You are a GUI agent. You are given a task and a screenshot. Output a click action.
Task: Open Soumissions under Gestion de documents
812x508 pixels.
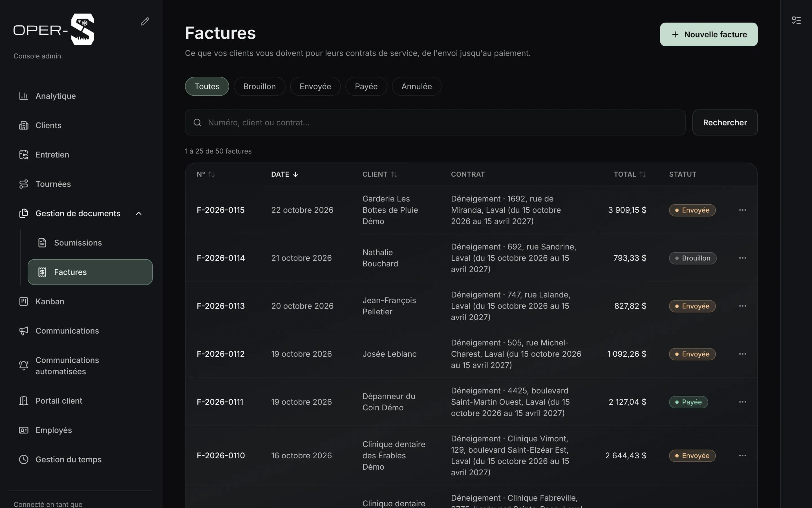(90, 243)
